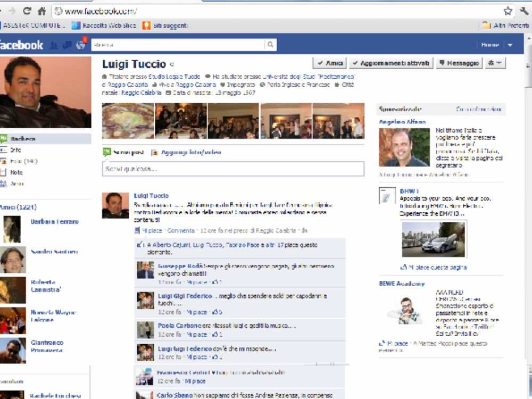Click the Messaggio button
Viewport: 532px width, 399px height.
459,63
